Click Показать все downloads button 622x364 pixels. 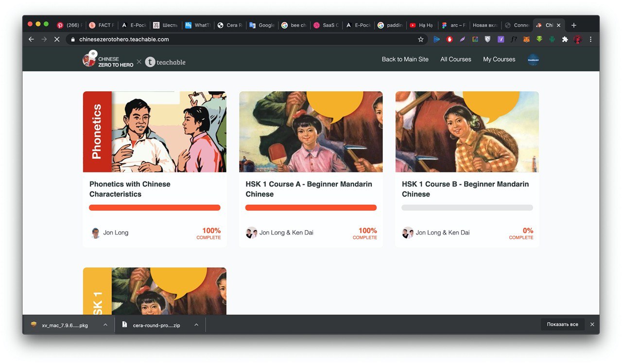tap(562, 324)
